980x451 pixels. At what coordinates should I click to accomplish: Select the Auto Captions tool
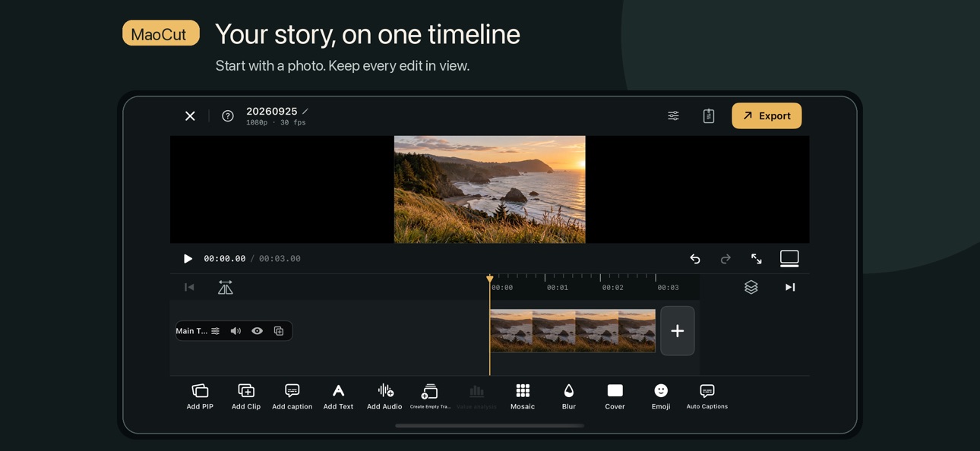pyautogui.click(x=707, y=396)
